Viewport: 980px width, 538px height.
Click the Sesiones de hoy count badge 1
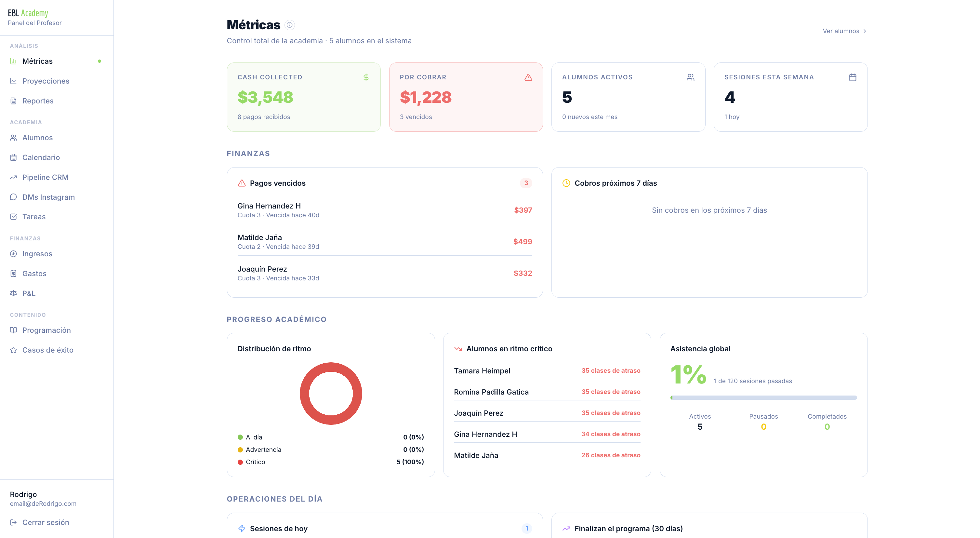(x=527, y=529)
